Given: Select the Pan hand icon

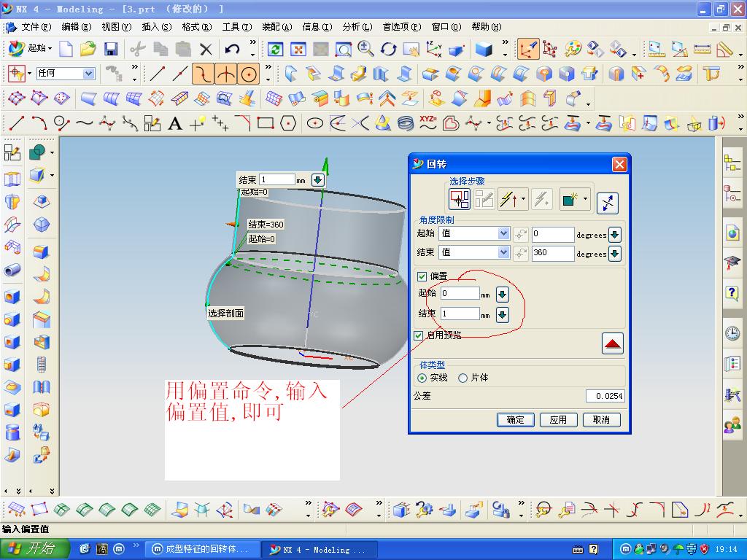Looking at the screenshot, I should [411, 49].
